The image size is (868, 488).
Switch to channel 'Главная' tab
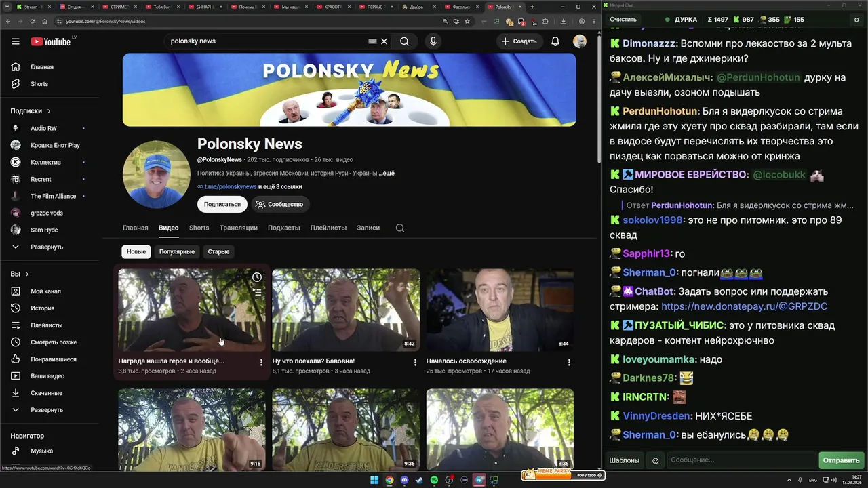click(136, 228)
